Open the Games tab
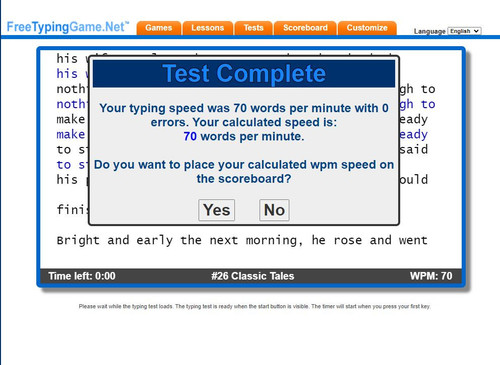The image size is (500, 365). (159, 28)
